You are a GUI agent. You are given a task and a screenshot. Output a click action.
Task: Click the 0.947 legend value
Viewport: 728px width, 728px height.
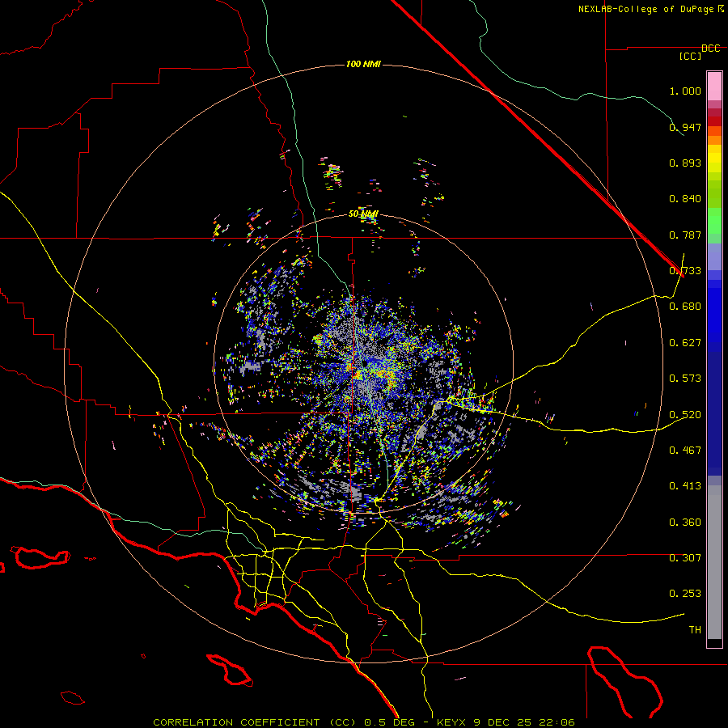pyautogui.click(x=685, y=127)
